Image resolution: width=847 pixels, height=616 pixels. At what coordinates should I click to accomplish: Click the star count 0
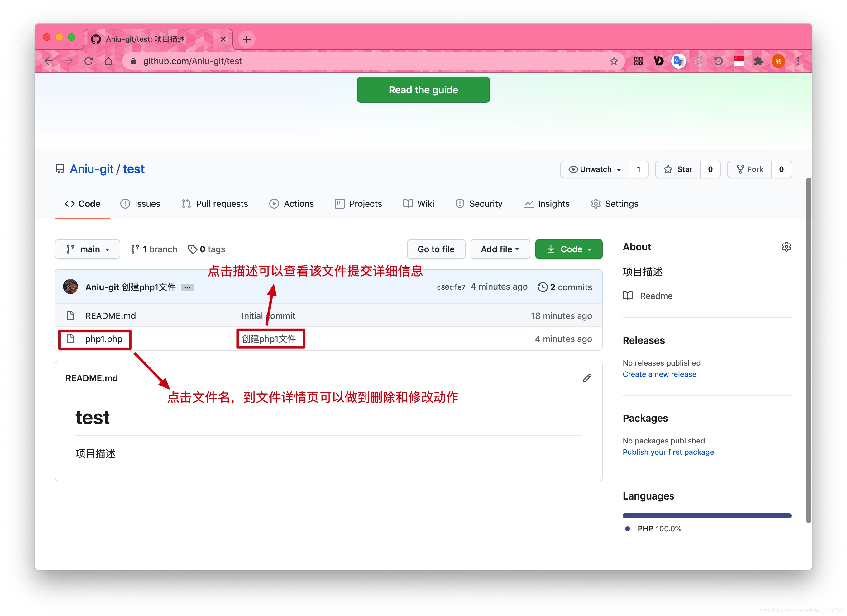(x=710, y=169)
